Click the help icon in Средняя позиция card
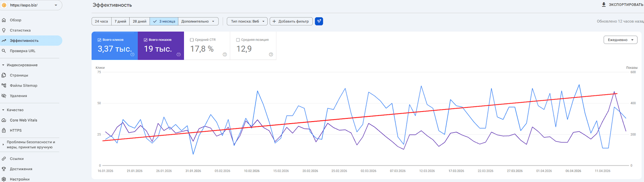This screenshot has width=644, height=182. coord(271,54)
